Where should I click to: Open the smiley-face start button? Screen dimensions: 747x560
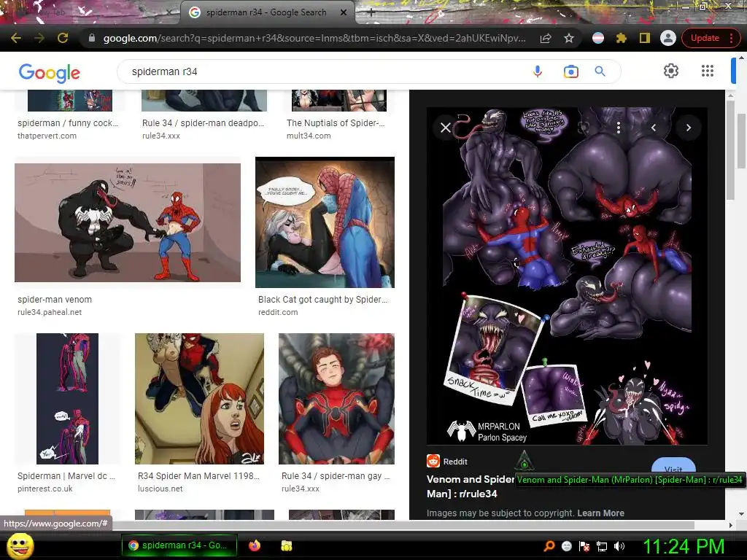coord(20,545)
